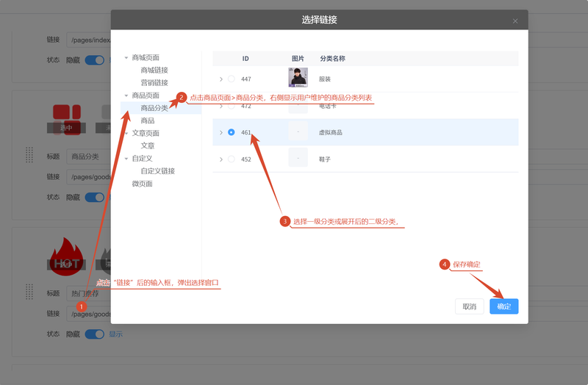Click the 鞋子 category name
This screenshot has height=385, width=588.
(x=325, y=159)
